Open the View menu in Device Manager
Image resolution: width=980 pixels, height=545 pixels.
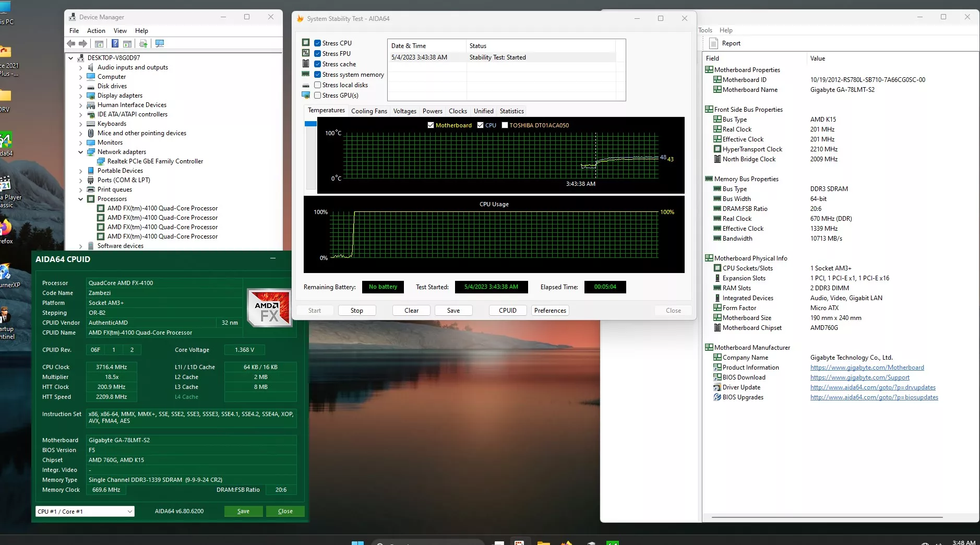click(x=120, y=31)
